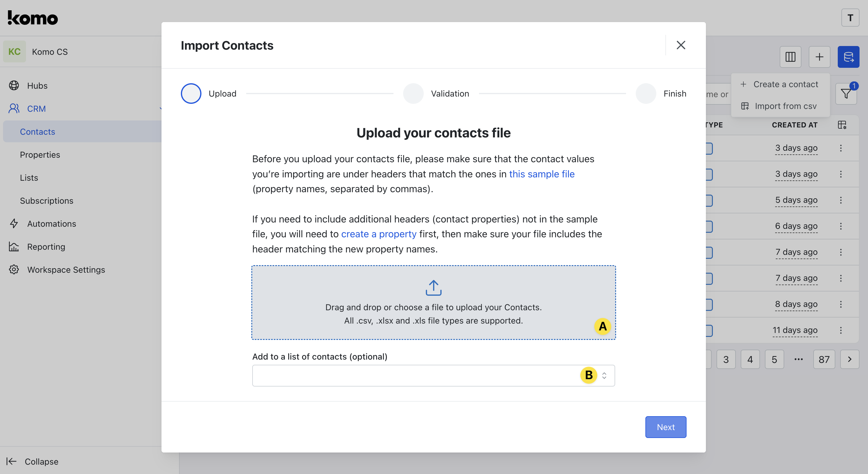Close the Import Contacts dialog
This screenshot has width=868, height=474.
(x=681, y=45)
